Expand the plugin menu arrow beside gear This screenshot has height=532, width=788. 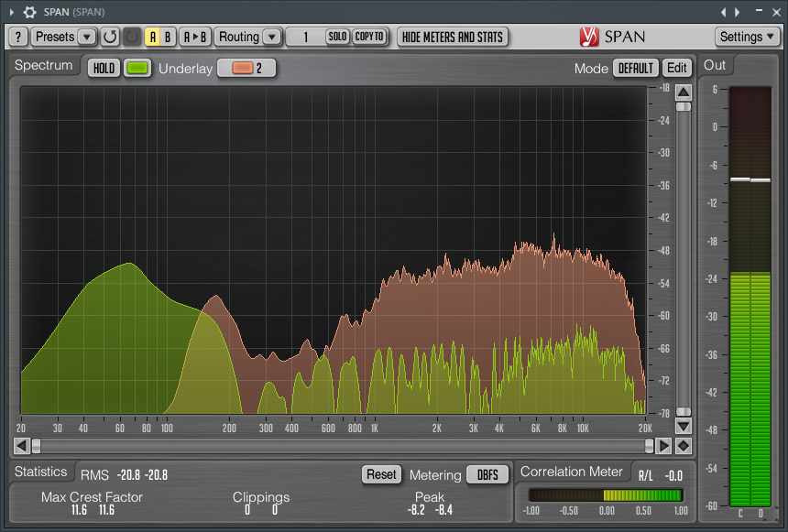(x=12, y=12)
